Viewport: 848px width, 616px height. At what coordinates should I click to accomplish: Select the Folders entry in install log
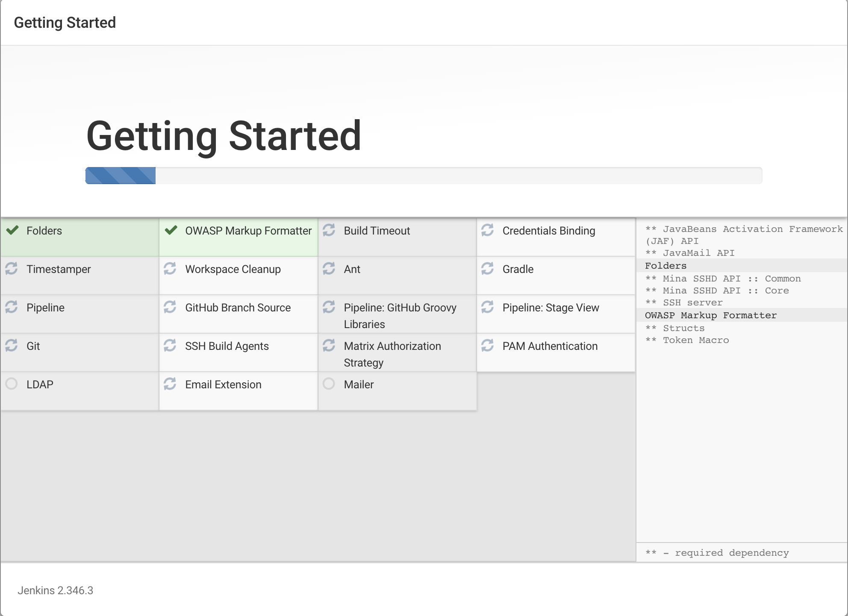click(665, 266)
